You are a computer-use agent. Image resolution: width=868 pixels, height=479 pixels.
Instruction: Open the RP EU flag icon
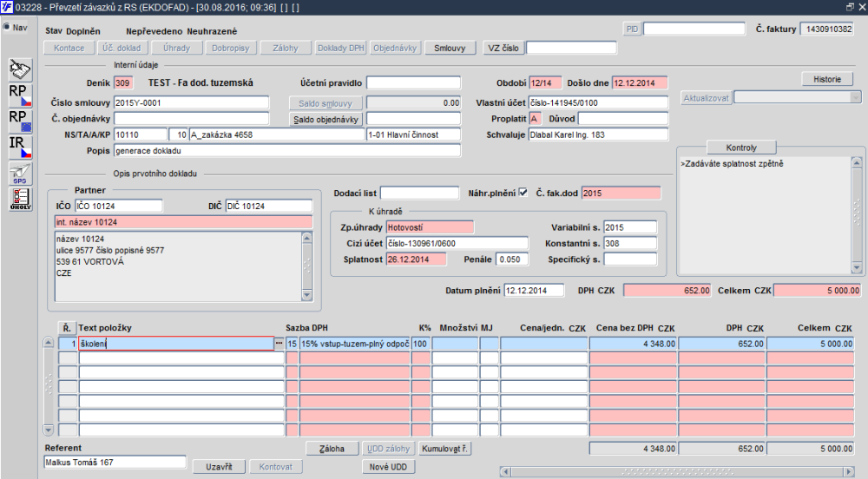21,121
